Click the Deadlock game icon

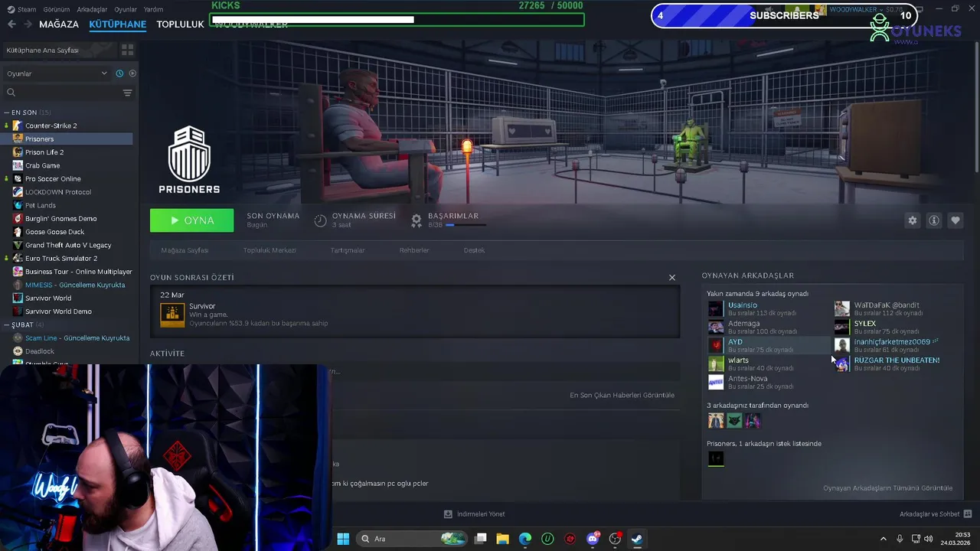pyautogui.click(x=18, y=351)
